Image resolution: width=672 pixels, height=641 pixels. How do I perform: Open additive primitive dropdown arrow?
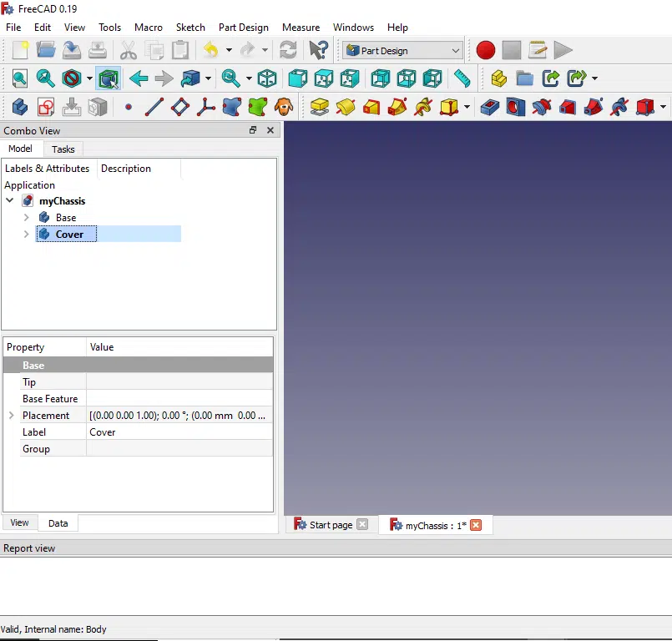point(467,107)
